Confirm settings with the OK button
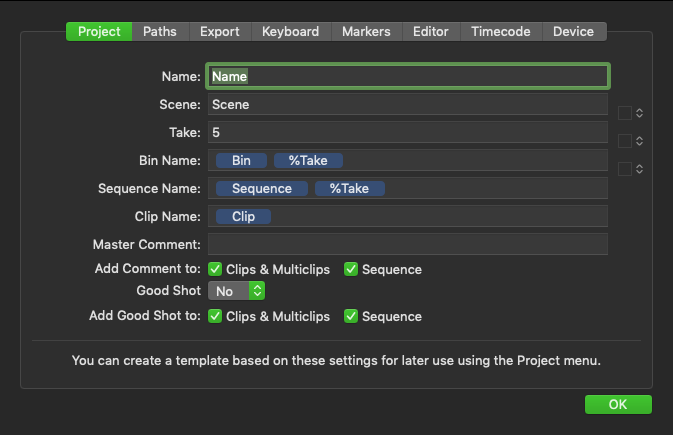The width and height of the screenshot is (673, 435). click(x=618, y=405)
